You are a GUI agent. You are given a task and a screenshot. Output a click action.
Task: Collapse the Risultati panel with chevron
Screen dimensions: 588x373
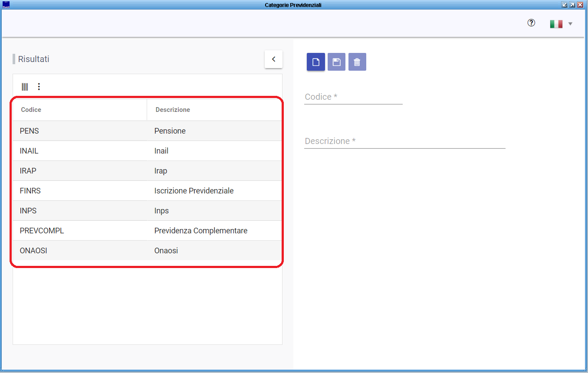coord(273,59)
